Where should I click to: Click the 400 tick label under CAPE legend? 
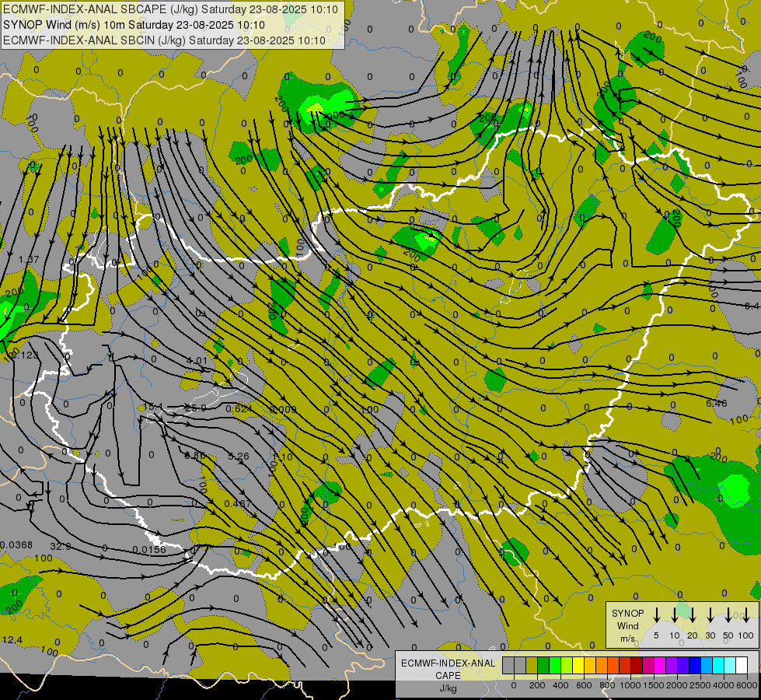pos(560,685)
